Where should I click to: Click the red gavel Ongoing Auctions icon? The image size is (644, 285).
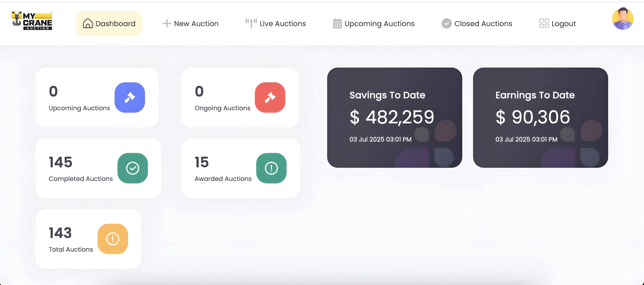point(270,98)
